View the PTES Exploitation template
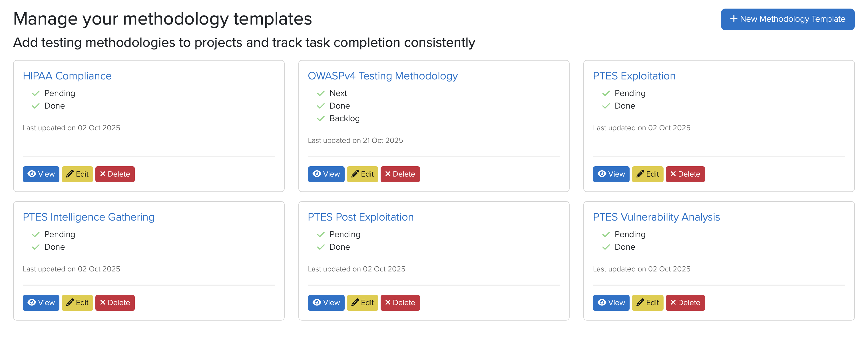The height and width of the screenshot is (340, 868). pos(611,174)
